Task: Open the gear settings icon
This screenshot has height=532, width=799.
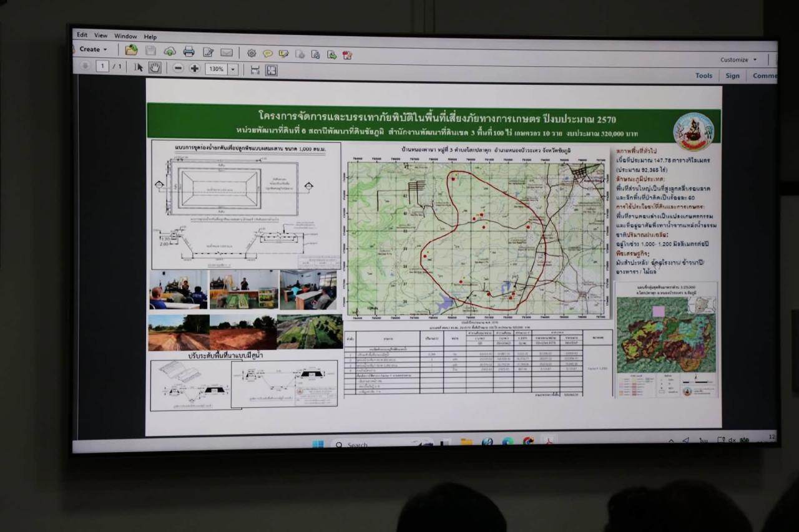Action: pyautogui.click(x=252, y=53)
